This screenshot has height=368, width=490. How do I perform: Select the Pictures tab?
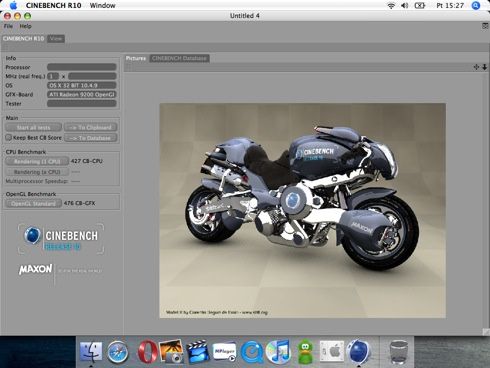(x=136, y=58)
